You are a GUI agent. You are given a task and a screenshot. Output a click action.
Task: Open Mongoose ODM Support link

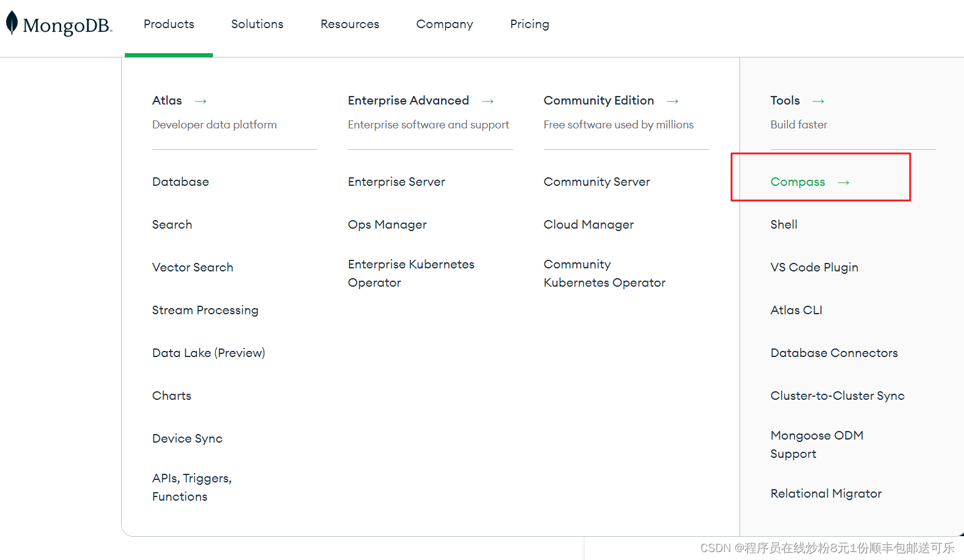817,444
